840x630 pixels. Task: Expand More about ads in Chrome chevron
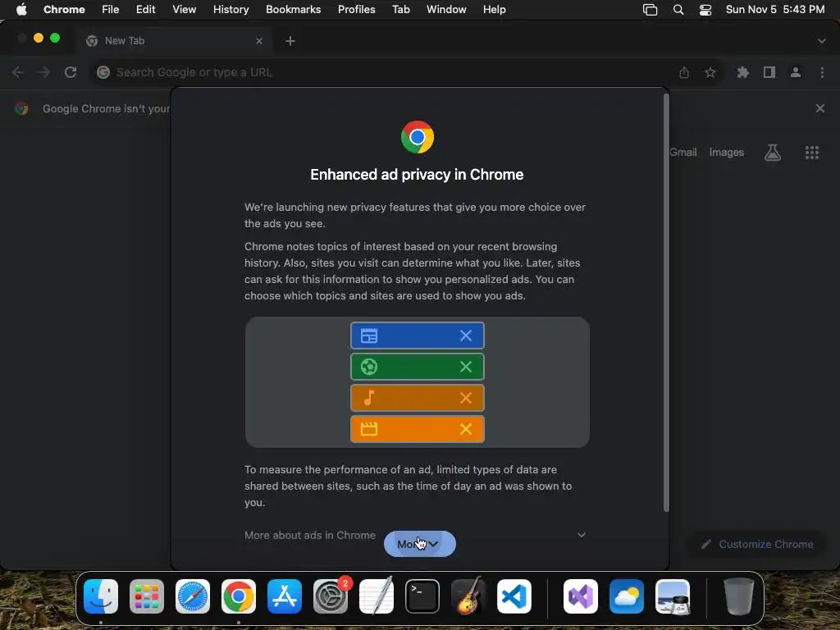[x=582, y=535]
